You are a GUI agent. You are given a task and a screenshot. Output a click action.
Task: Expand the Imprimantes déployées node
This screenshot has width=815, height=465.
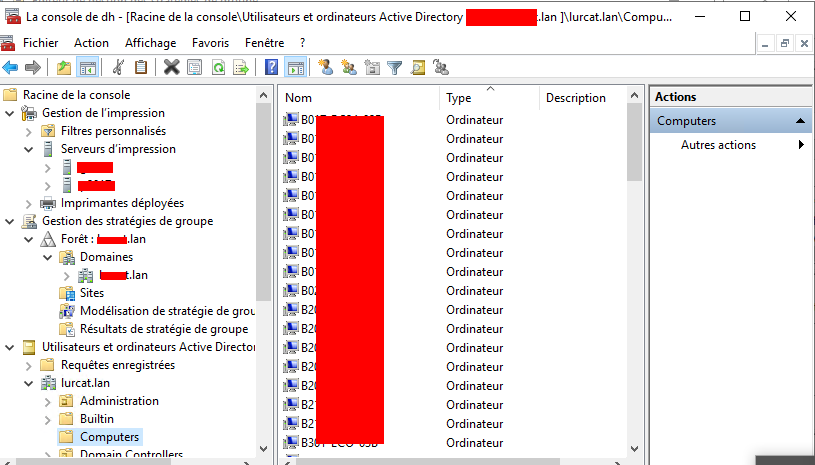pyautogui.click(x=28, y=203)
